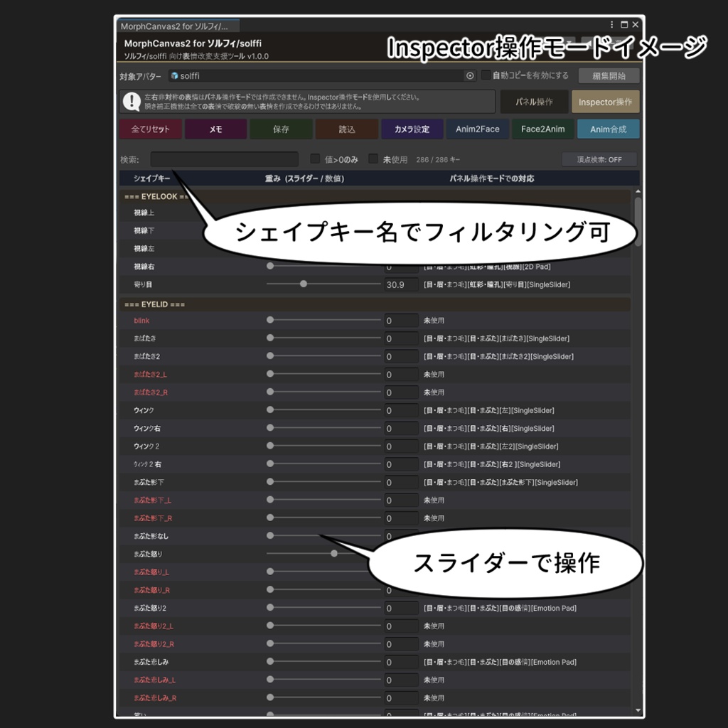The height and width of the screenshot is (728, 728).
Task: Click the 286 / 286 キー count text
Action: point(438,160)
